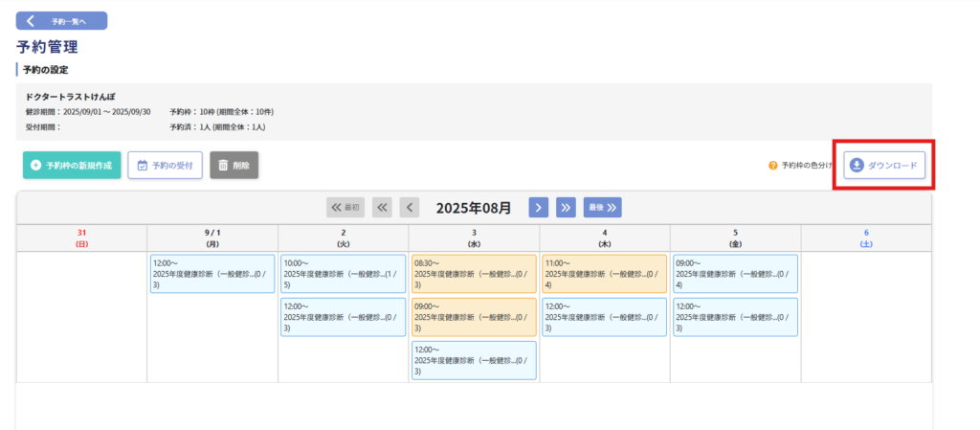
Task: Select Tuesday 10:00 slot showing 1/5
Action: (x=343, y=273)
